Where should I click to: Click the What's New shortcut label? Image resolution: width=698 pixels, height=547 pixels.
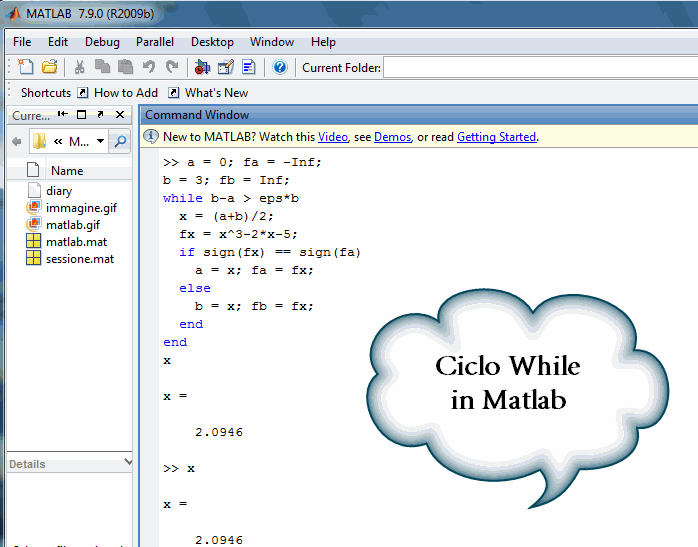[216, 93]
